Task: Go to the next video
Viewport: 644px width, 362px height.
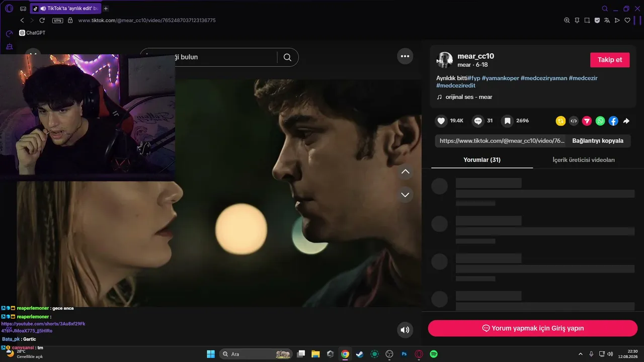Action: point(405,195)
